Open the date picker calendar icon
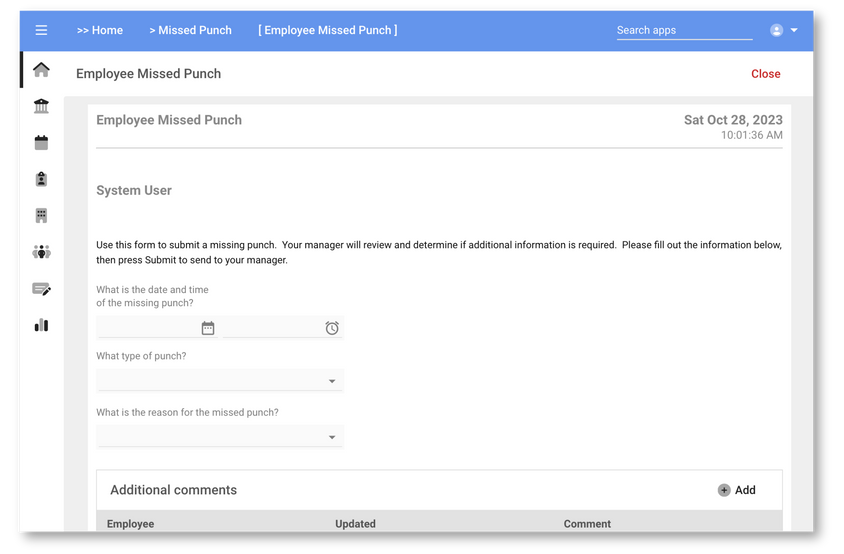844x554 pixels. pos(208,328)
